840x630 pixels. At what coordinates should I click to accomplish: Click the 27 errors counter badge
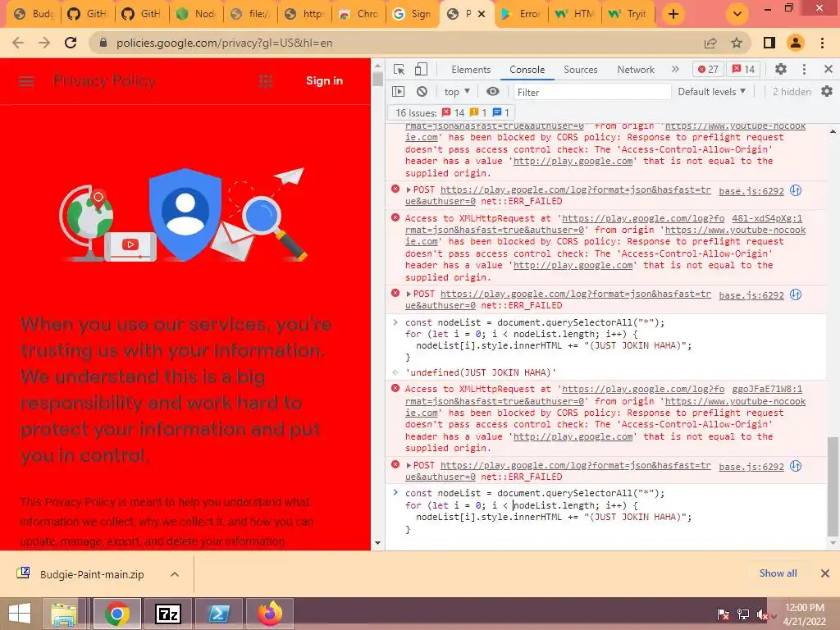(x=708, y=69)
